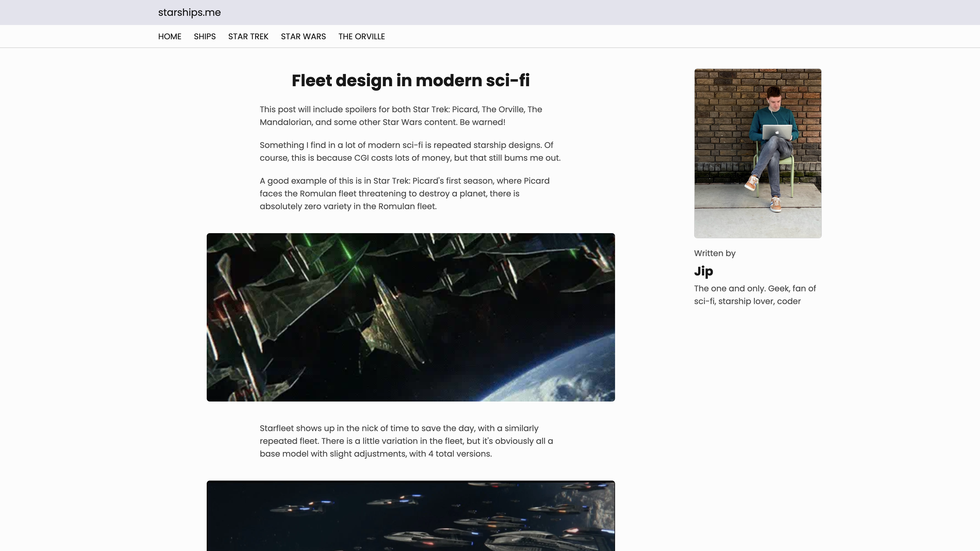Navigate to THE ORVILLE category
The height and width of the screenshot is (551, 980).
tap(361, 36)
